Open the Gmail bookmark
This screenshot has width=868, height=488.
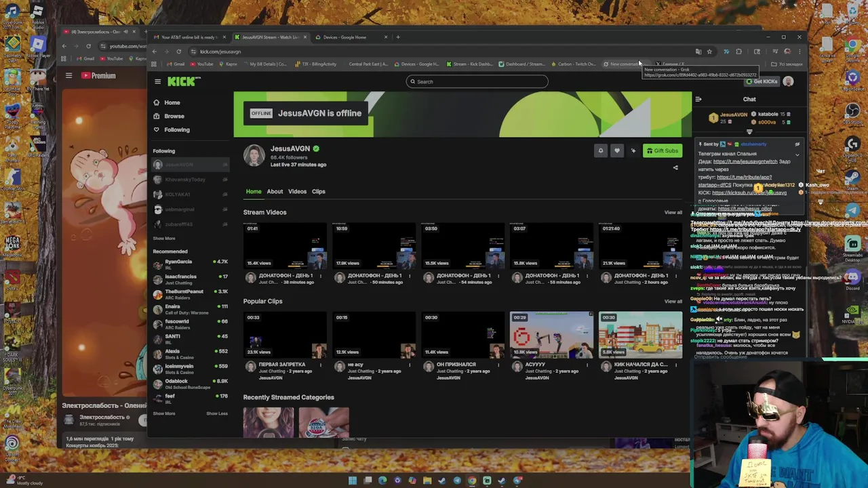click(176, 64)
